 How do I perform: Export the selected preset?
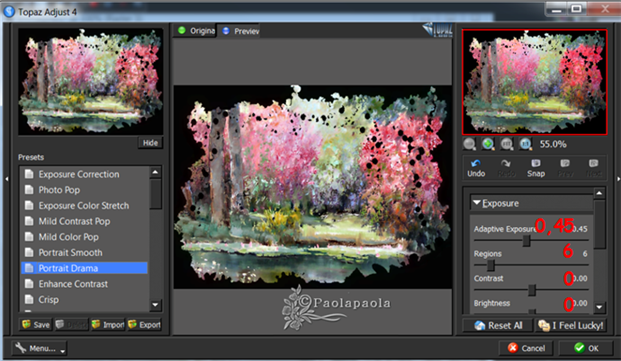(x=145, y=325)
